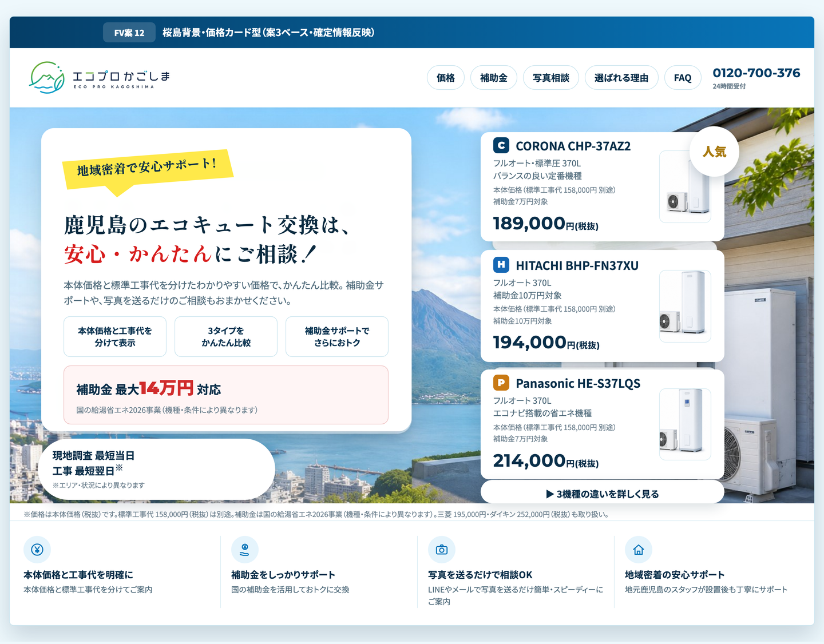Click 地域密着の安心サポート heading
The height and width of the screenshot is (644, 824).
click(x=675, y=575)
